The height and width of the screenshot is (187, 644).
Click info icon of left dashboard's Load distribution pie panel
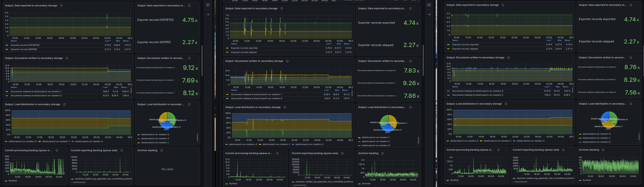[189, 104]
